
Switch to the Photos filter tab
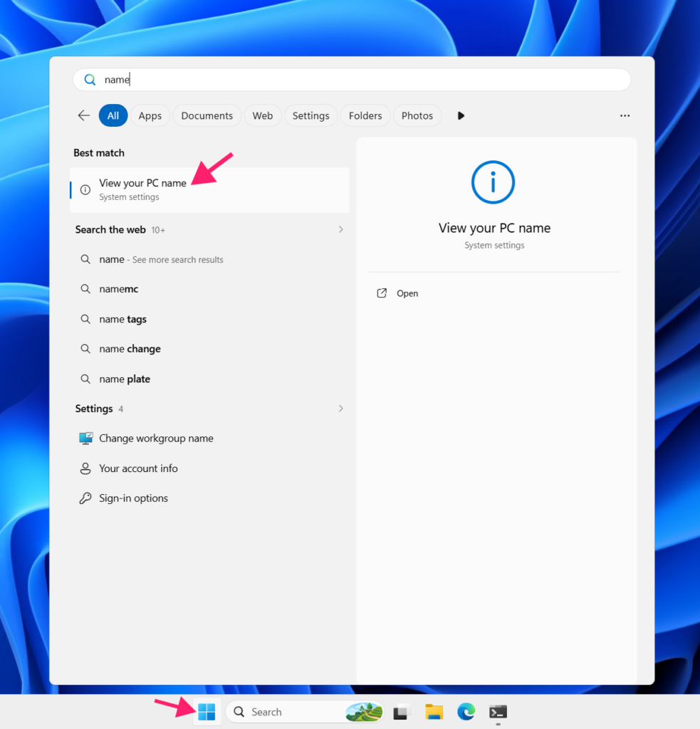[417, 115]
